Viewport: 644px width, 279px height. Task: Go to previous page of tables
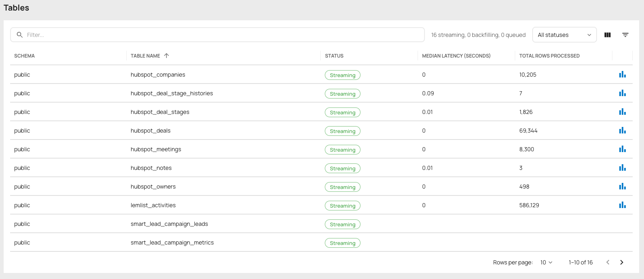pyautogui.click(x=608, y=262)
